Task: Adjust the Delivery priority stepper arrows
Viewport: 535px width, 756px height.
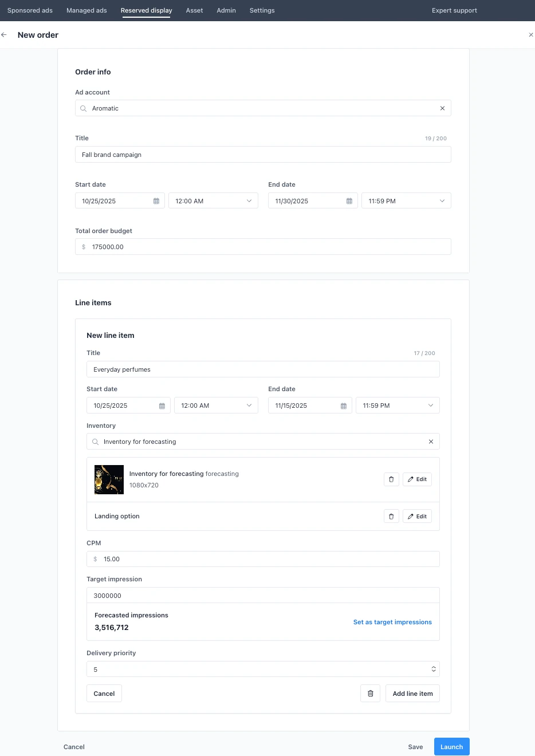Action: click(434, 669)
